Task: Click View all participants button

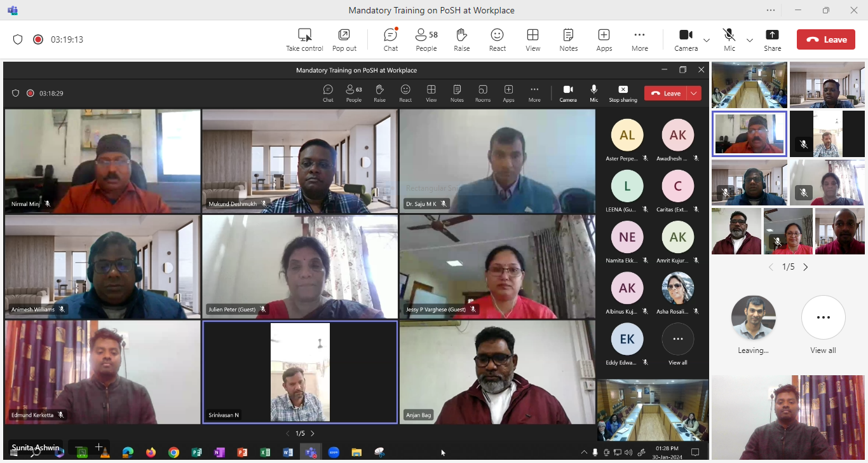Action: tap(823, 324)
